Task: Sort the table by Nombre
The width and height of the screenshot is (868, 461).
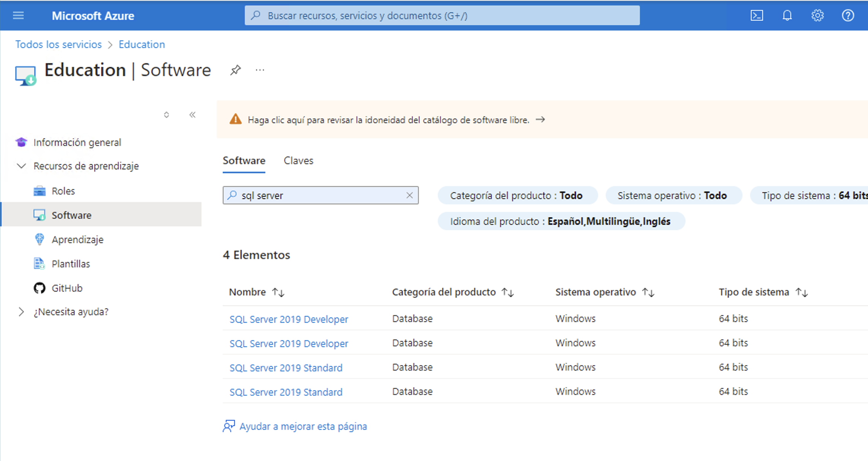Action: click(x=278, y=292)
